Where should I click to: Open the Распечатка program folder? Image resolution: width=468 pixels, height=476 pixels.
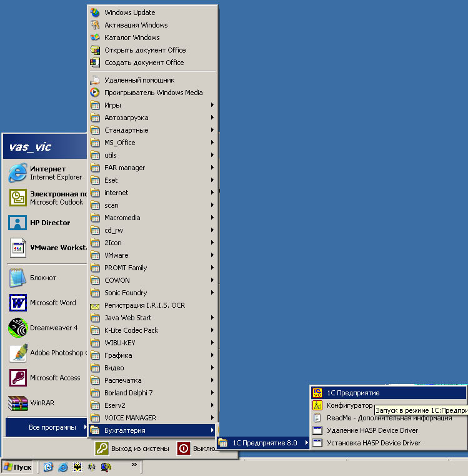tap(152, 380)
